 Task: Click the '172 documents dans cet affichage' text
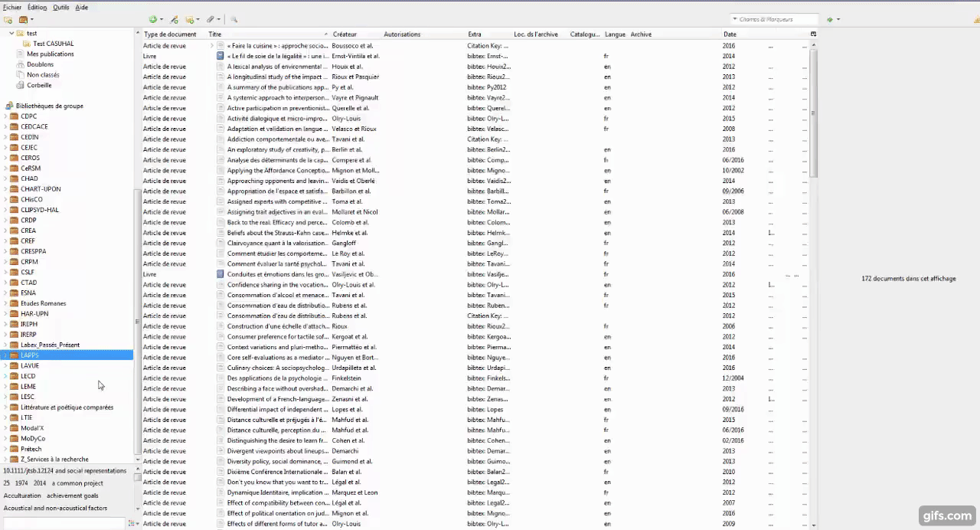coord(909,279)
